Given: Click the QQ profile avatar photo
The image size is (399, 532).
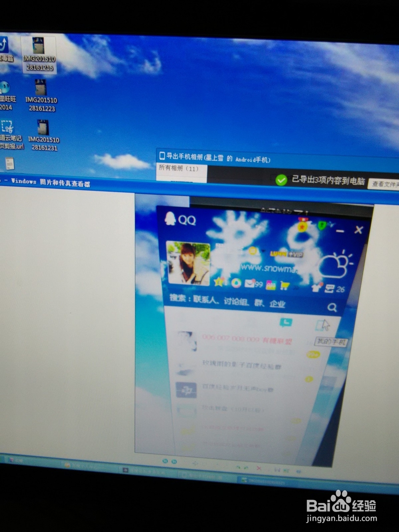Looking at the screenshot, I should (188, 263).
